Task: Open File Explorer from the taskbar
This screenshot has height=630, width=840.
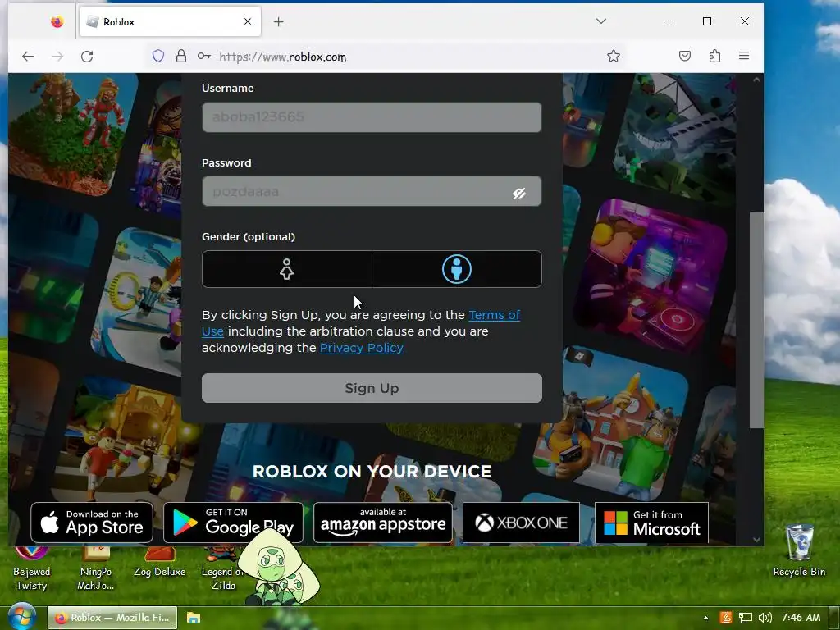Action: click(x=194, y=618)
